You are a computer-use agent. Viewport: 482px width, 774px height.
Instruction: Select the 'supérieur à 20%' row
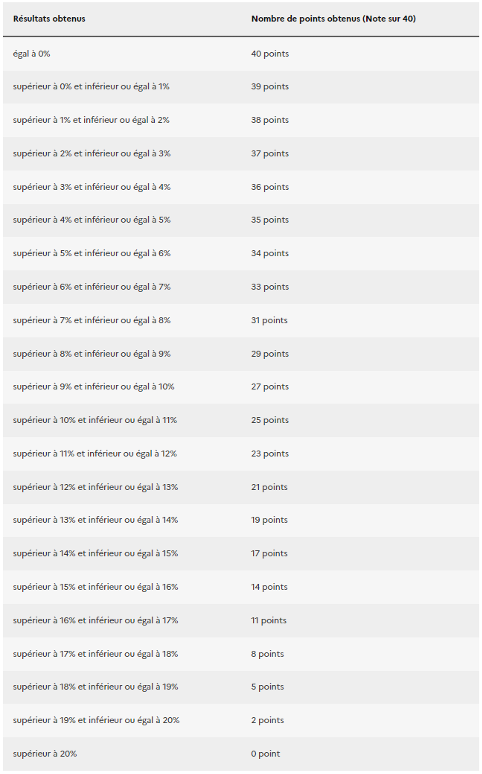tap(241, 754)
